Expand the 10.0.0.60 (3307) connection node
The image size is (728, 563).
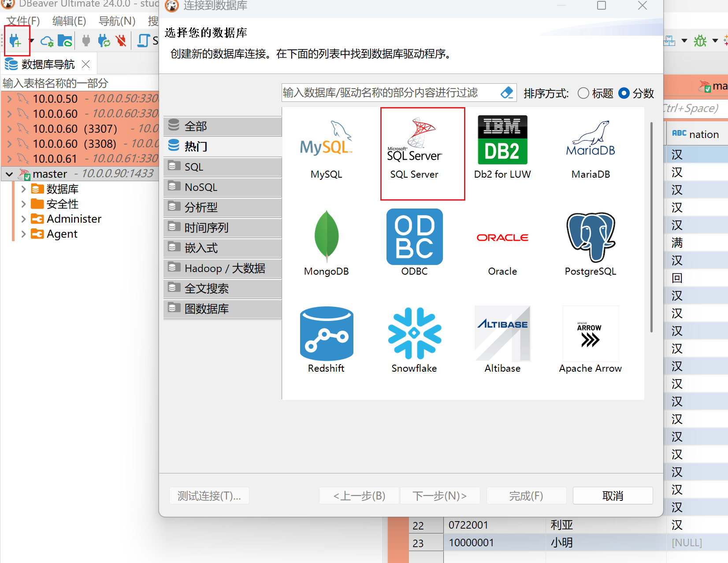click(x=10, y=129)
